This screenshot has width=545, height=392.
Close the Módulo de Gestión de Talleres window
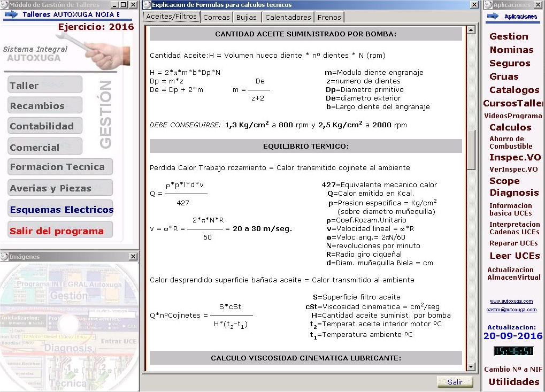point(133,5)
